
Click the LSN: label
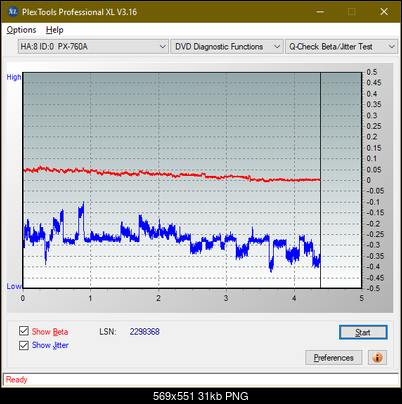point(108,332)
